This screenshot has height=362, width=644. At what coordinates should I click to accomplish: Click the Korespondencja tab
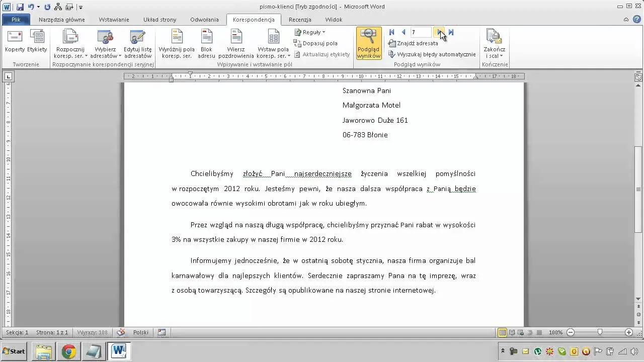(254, 20)
